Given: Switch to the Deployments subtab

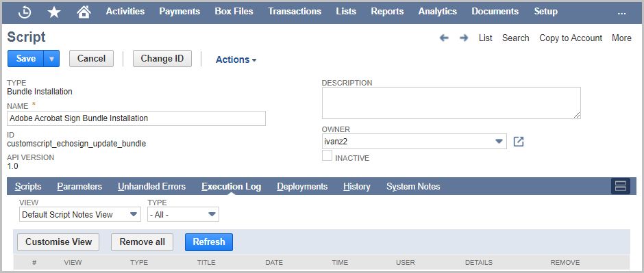Looking at the screenshot, I should (302, 187).
